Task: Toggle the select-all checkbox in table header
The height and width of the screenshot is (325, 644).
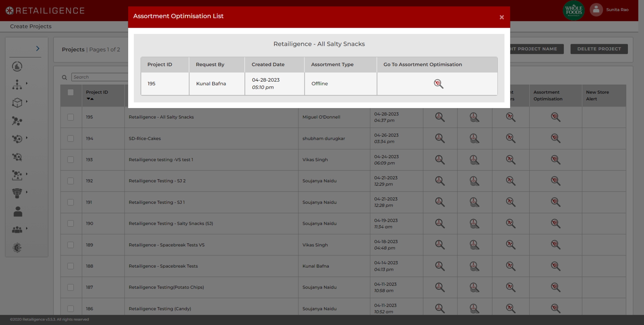Action: pos(71,93)
